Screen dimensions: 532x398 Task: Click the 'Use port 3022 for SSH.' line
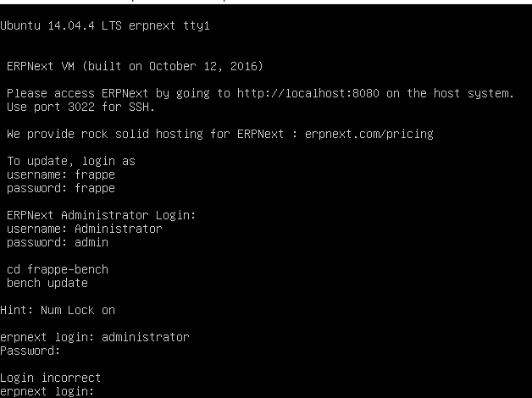(81, 107)
